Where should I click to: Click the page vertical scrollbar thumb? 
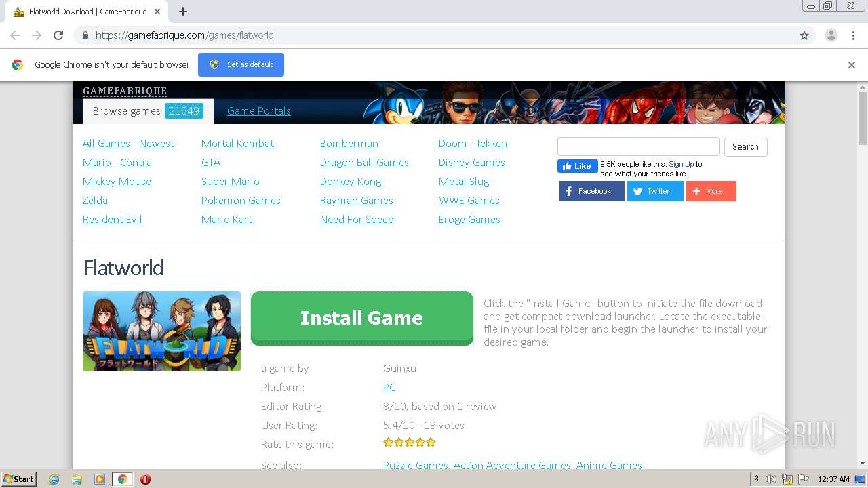point(862,119)
